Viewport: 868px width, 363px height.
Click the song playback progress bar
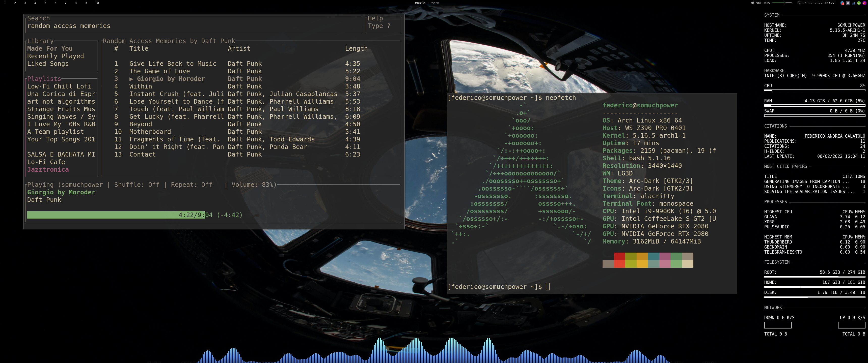tap(116, 215)
